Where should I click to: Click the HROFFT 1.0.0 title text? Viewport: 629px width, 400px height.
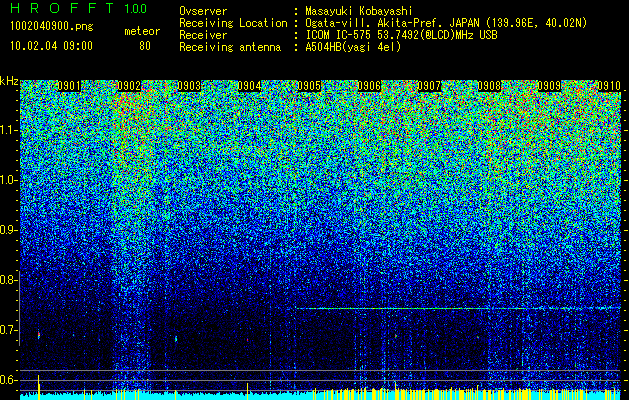[79, 8]
